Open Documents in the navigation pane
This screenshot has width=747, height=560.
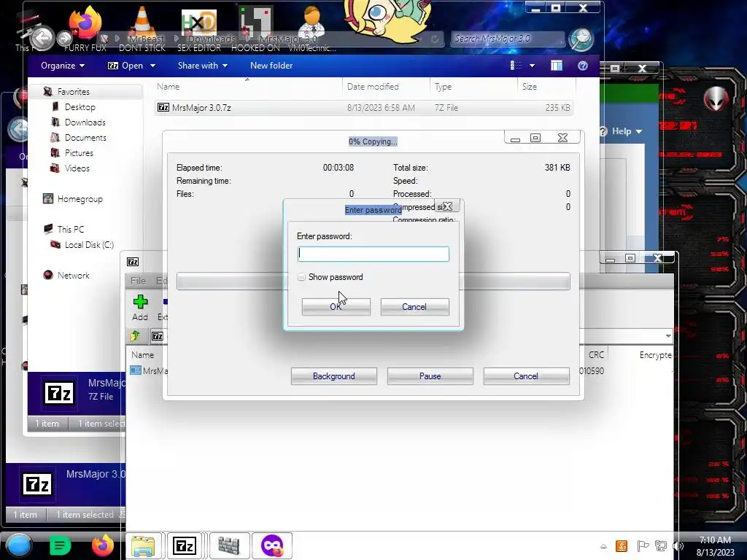click(x=85, y=138)
